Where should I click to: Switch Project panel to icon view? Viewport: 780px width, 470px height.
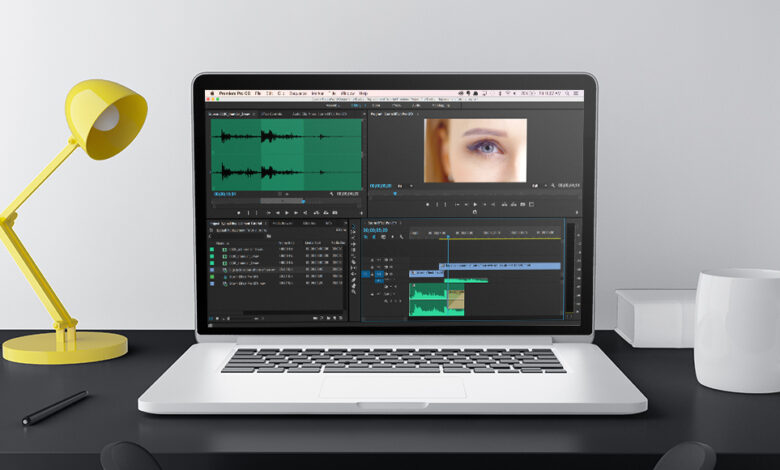[217, 318]
